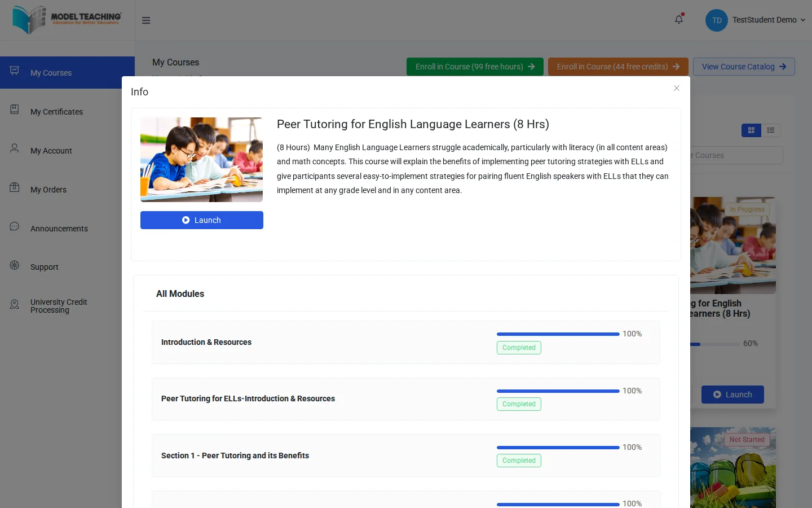Switch to grid view of courses
Image resolution: width=812 pixels, height=508 pixels.
751,130
